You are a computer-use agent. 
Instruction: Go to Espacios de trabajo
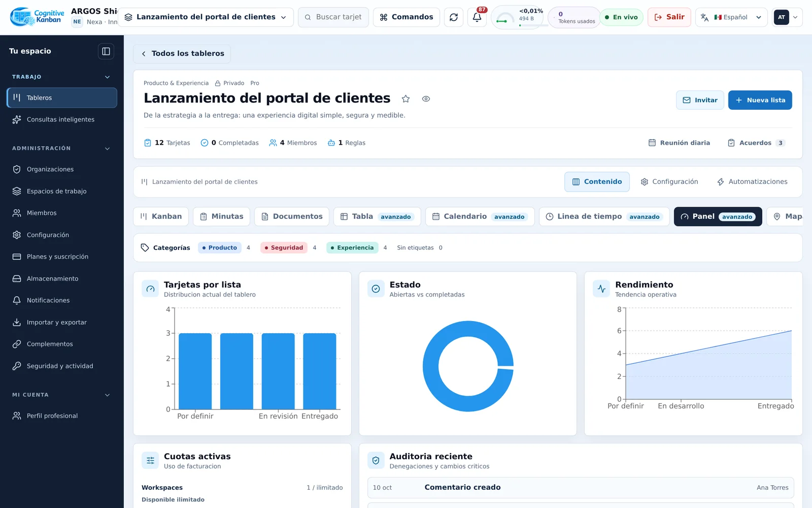[x=62, y=191]
